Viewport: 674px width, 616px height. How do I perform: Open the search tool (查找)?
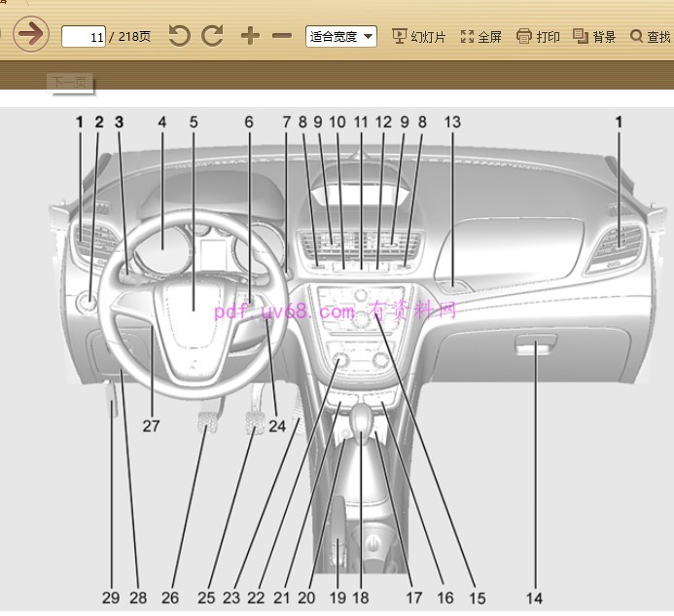(x=651, y=36)
